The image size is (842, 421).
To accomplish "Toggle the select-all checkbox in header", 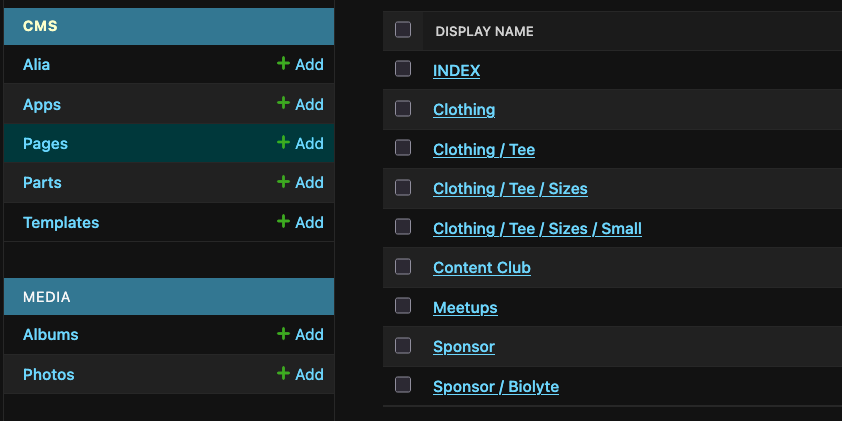I will [403, 30].
